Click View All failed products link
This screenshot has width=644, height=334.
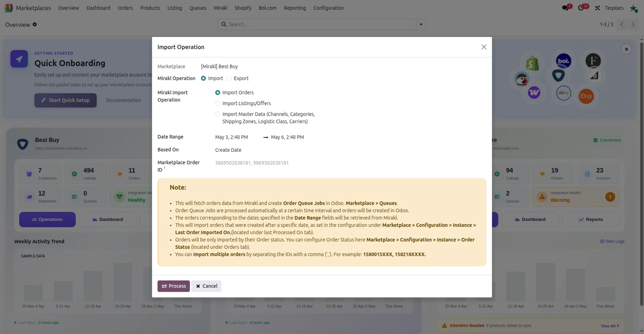coord(610,326)
